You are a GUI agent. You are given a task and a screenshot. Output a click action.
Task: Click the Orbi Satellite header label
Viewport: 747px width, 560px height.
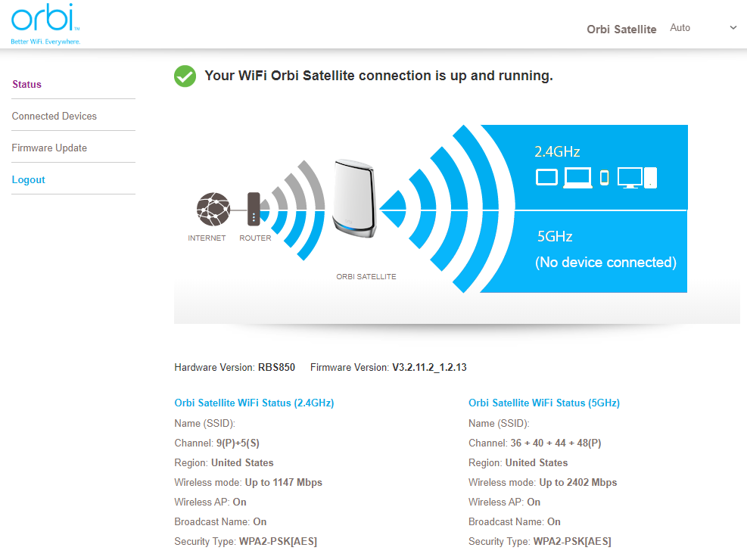point(621,30)
